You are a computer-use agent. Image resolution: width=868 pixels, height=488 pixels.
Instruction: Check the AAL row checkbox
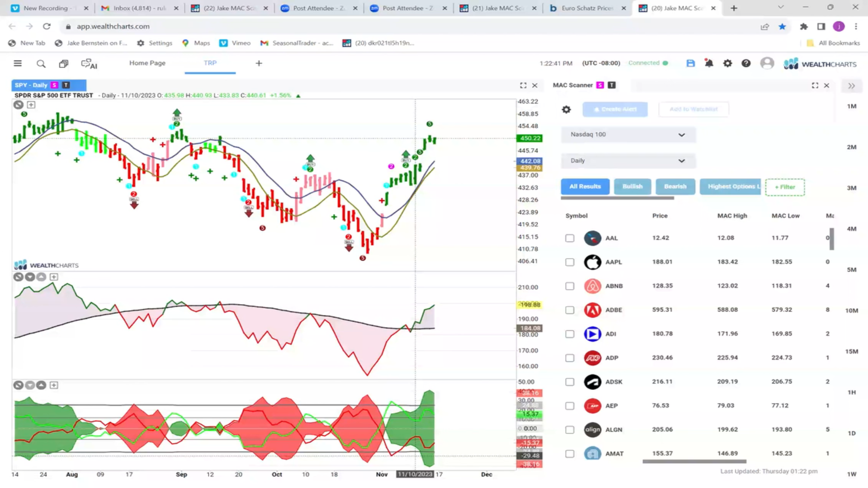[570, 238]
